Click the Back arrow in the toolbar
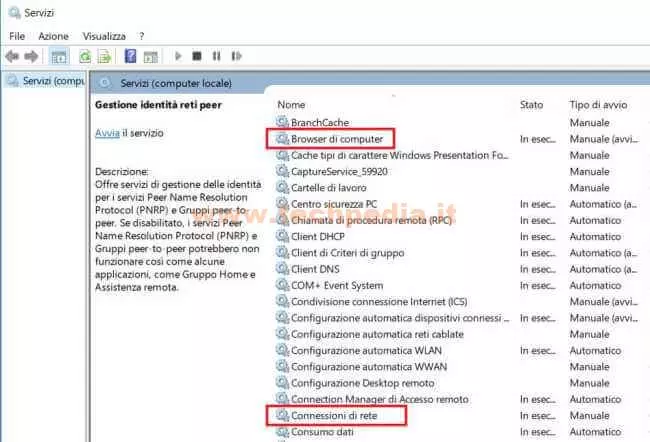Viewport: 650px width, 442px height. coord(13,57)
